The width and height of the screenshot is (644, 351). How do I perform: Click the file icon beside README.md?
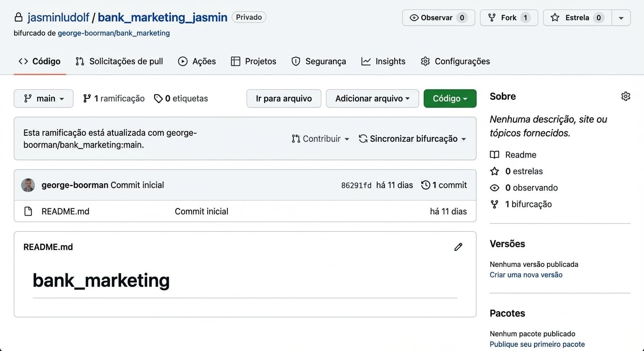coord(28,211)
